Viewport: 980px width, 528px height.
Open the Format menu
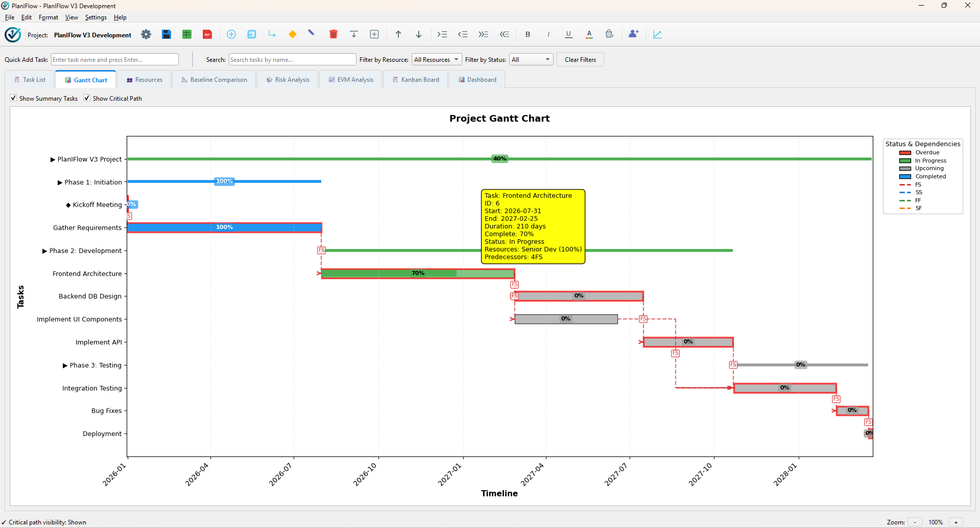[49, 17]
